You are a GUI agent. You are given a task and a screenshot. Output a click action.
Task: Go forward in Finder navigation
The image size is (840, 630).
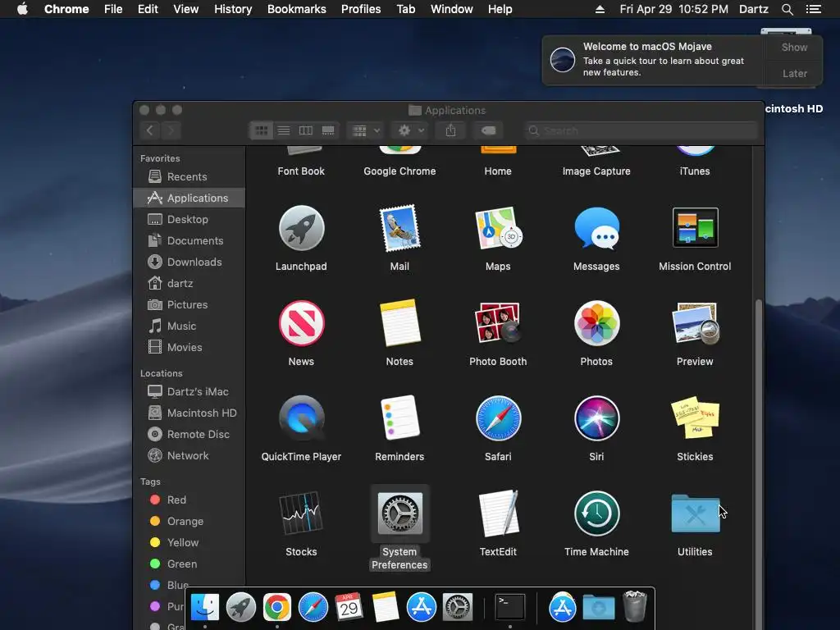(x=171, y=130)
